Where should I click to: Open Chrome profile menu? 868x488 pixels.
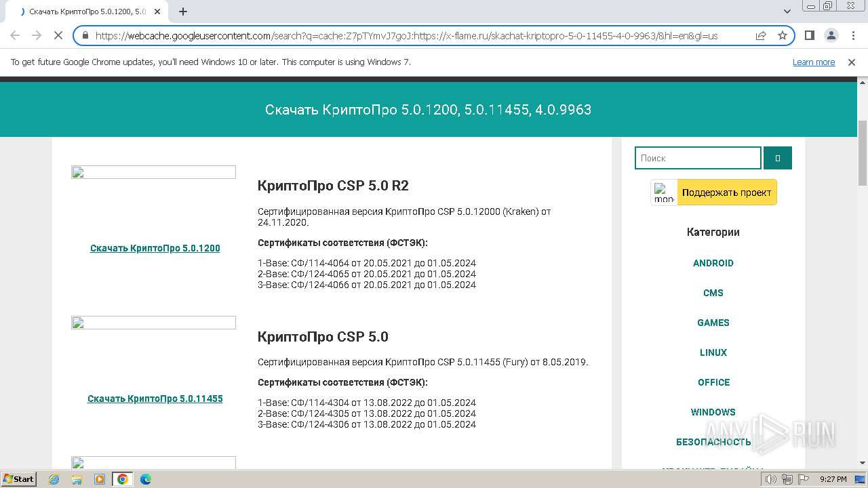pos(831,35)
